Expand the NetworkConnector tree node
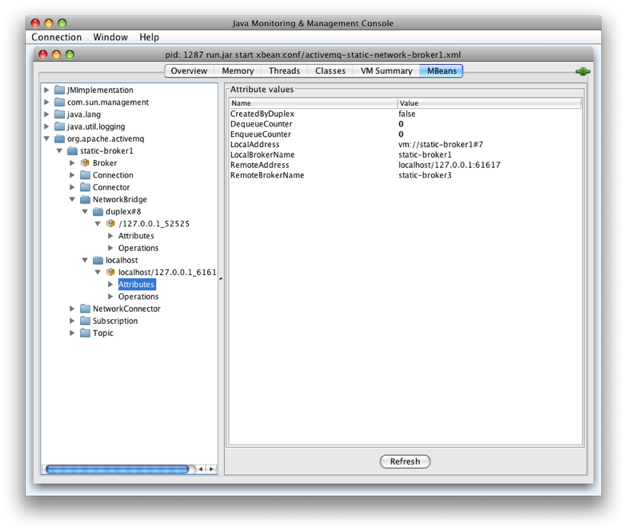The image size is (627, 531). 72,309
